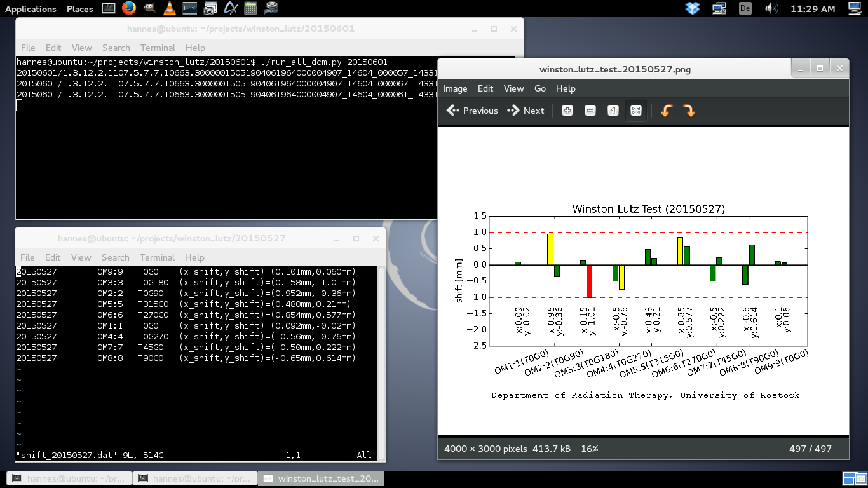
Task: Click the OM8:8 T90G0 line in vim
Action: pyautogui.click(x=186, y=358)
